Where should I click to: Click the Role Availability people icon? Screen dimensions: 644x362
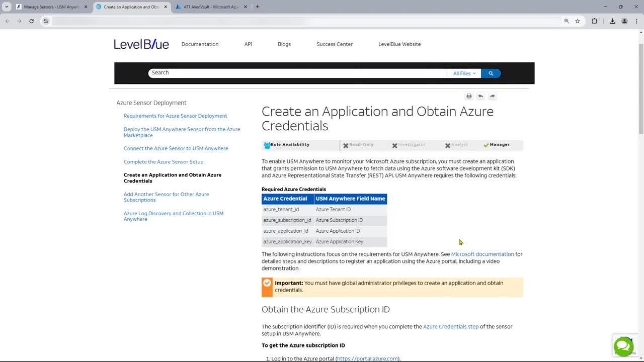pos(267,145)
